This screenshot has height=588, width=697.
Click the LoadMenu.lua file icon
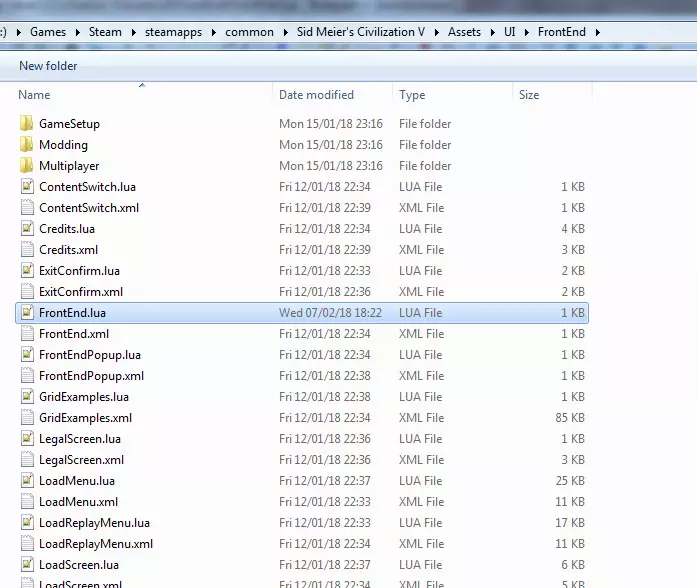[27, 480]
